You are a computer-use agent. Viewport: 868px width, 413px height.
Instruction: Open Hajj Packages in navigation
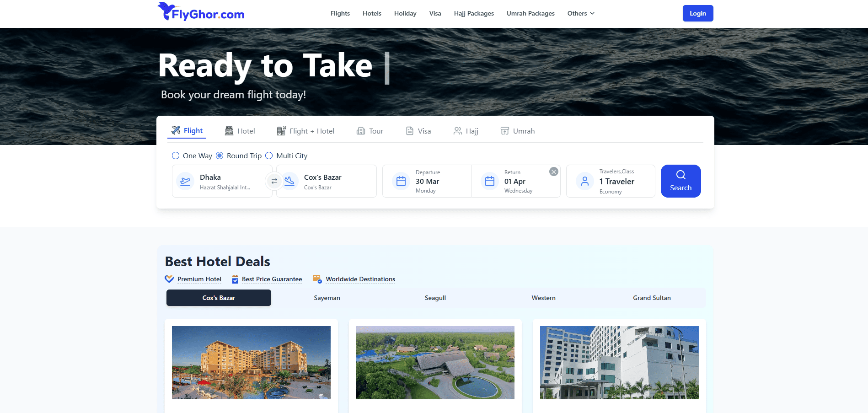[474, 13]
